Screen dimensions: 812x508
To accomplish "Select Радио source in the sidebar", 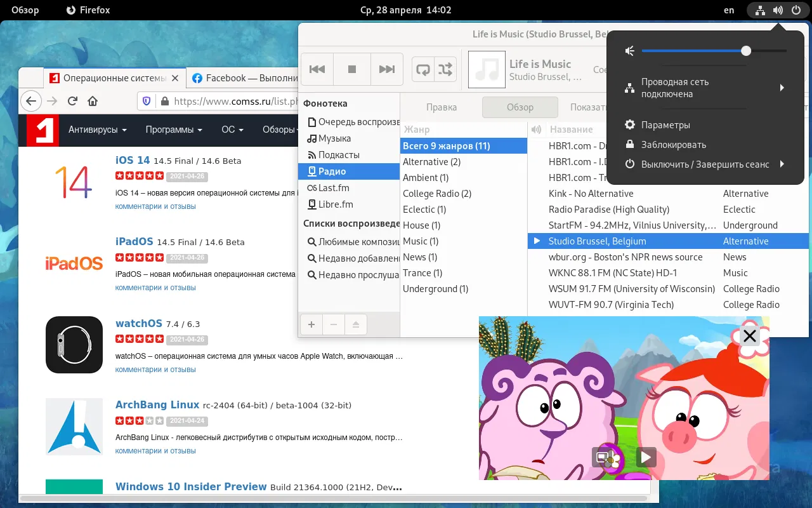I will [350, 171].
